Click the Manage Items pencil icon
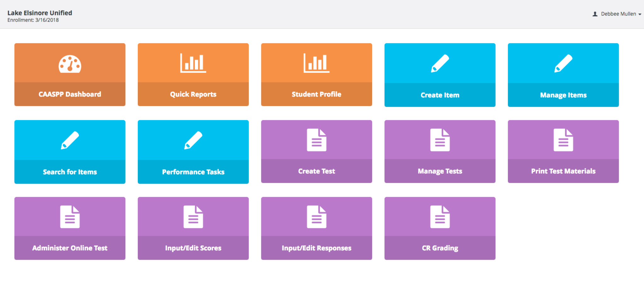 click(563, 63)
